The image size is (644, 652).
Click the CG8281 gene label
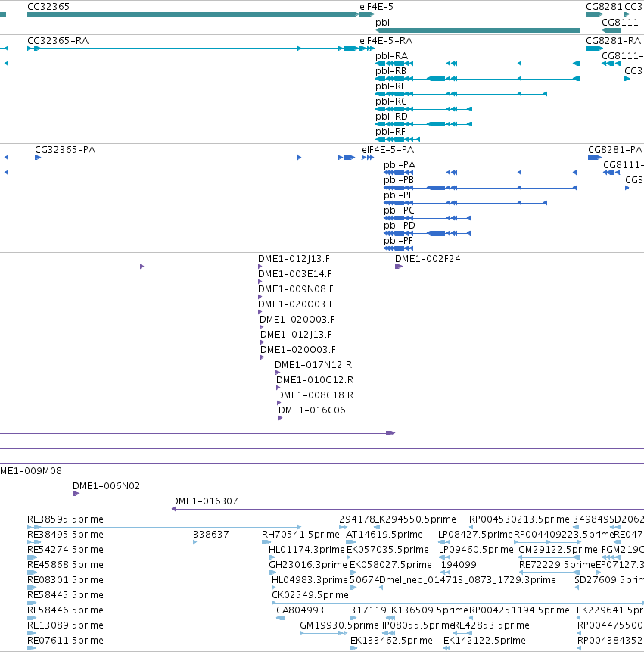click(x=604, y=7)
